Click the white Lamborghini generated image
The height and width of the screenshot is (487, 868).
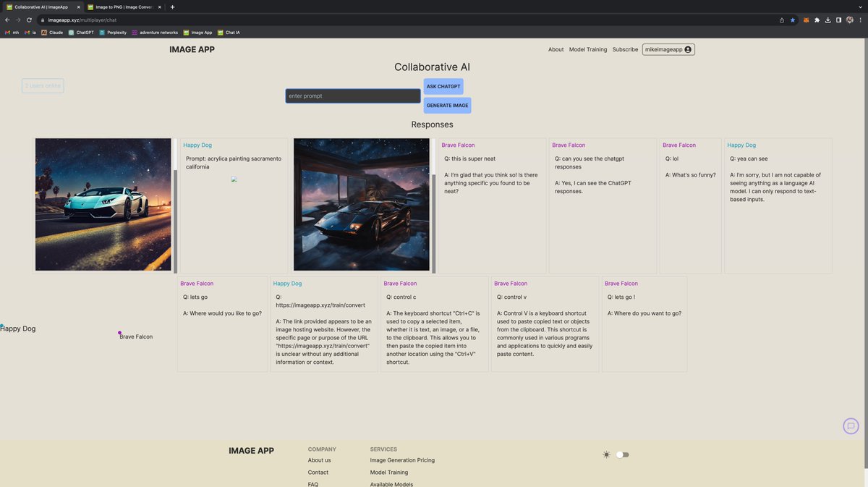(x=103, y=205)
